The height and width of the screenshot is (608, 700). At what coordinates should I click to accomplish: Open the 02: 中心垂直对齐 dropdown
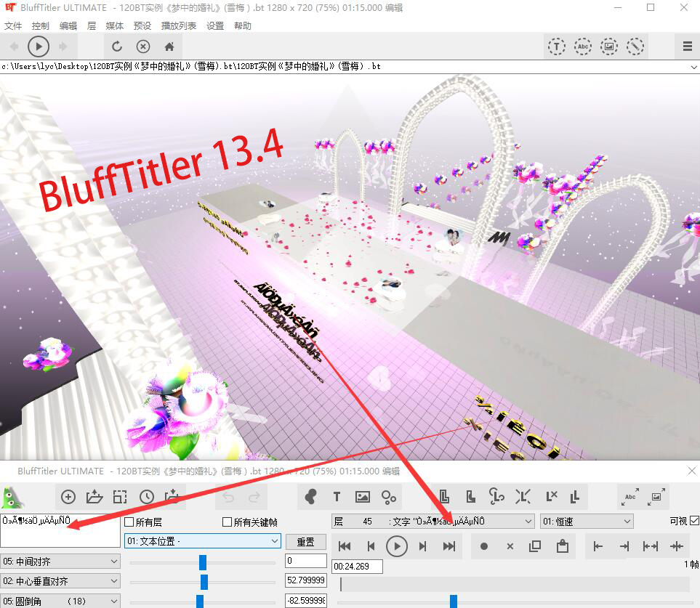pos(60,581)
